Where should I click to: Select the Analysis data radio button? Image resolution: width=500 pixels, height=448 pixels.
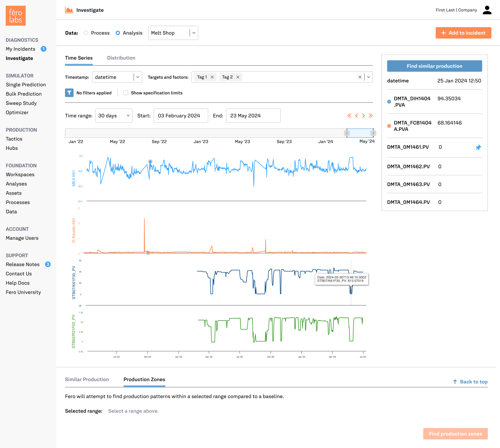[x=118, y=33]
